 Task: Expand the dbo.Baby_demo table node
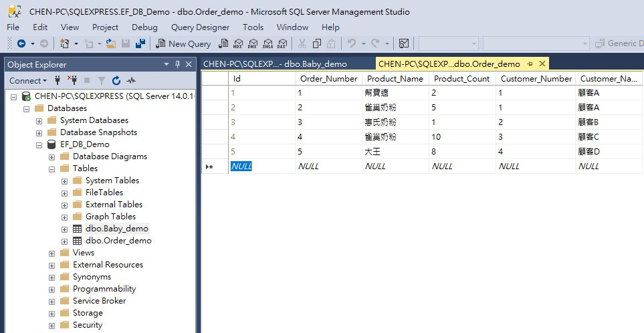(64, 229)
